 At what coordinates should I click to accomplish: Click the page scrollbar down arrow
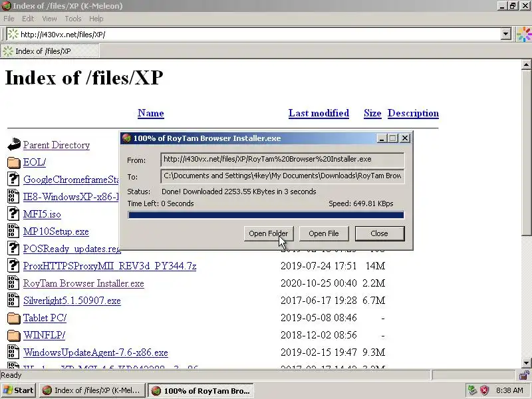click(x=526, y=362)
